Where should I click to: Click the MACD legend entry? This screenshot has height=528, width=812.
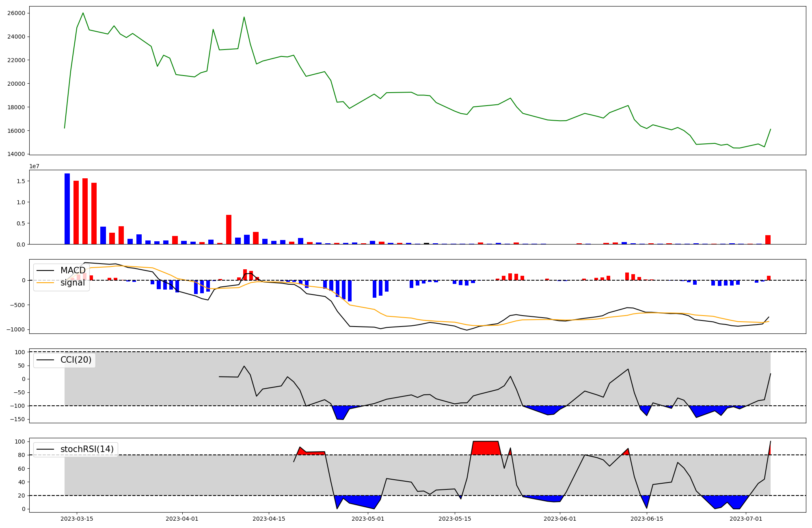tap(73, 270)
